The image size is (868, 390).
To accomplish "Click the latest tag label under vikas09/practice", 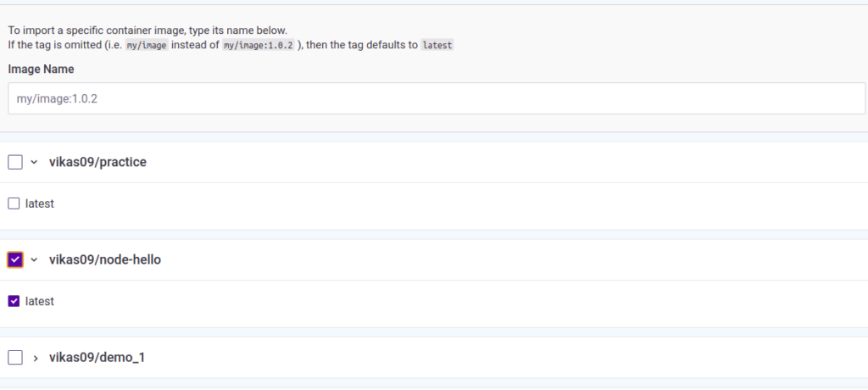I will [40, 203].
